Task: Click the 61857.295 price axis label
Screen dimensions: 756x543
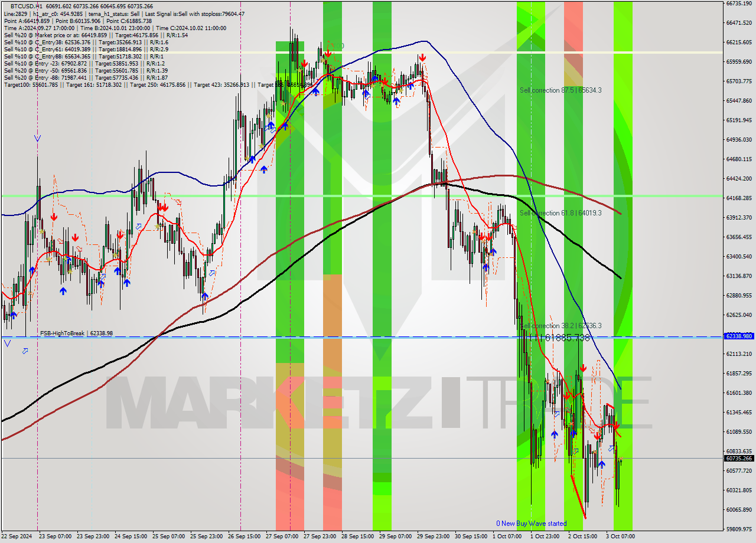Action: tap(739, 374)
